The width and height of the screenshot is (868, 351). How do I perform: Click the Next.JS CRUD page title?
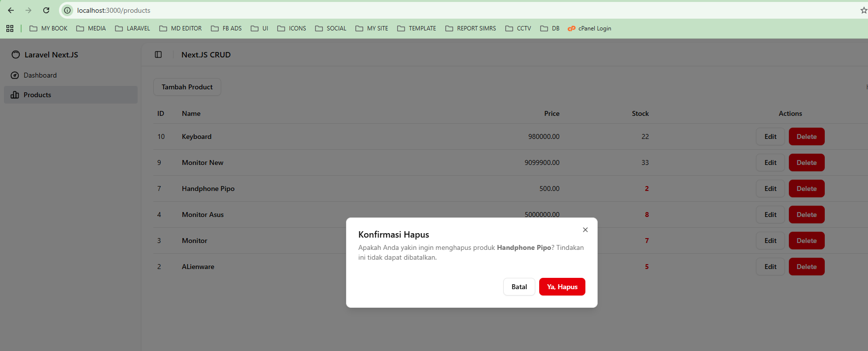(206, 54)
